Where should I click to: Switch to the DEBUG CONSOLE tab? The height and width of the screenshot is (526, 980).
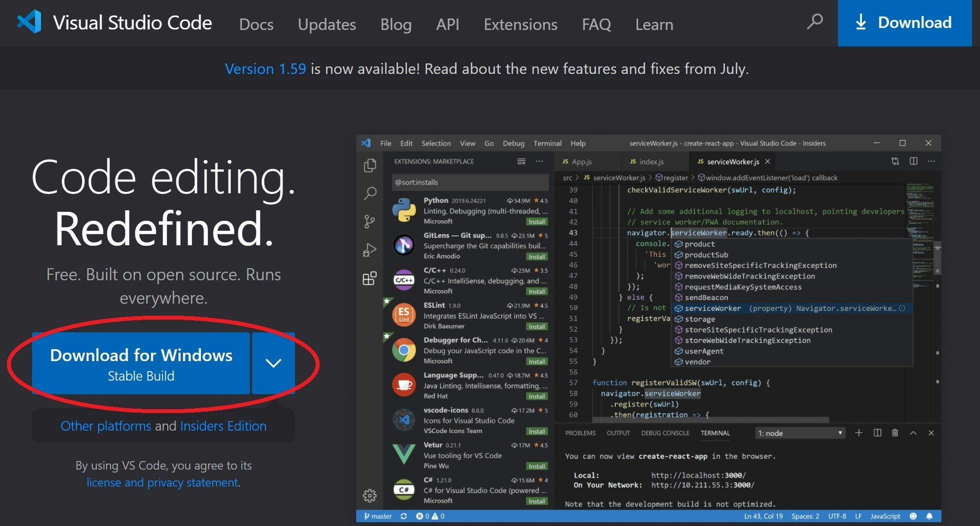pyautogui.click(x=665, y=433)
